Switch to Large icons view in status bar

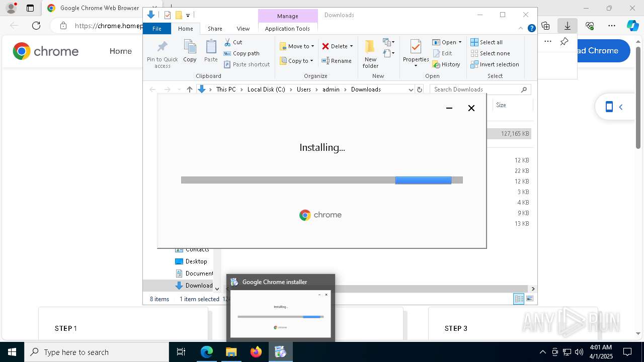[x=529, y=299]
